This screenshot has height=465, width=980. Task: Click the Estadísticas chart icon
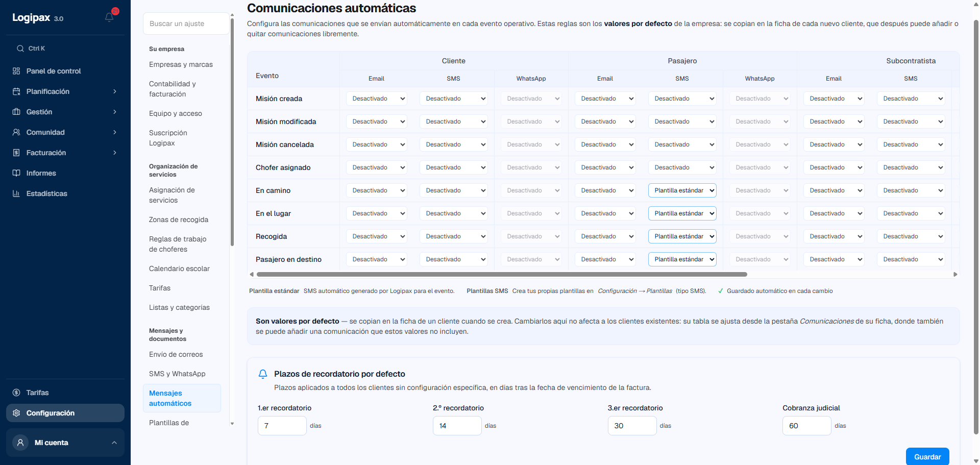click(x=16, y=193)
